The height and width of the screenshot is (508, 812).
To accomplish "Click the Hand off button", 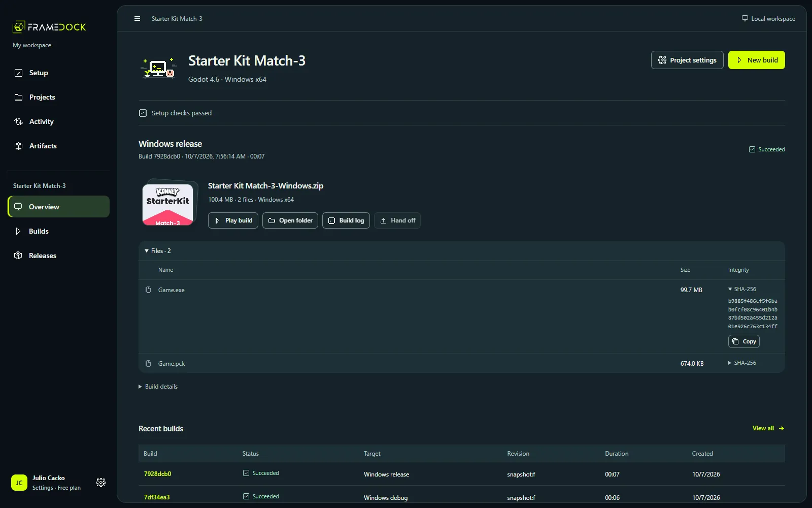I will point(397,220).
